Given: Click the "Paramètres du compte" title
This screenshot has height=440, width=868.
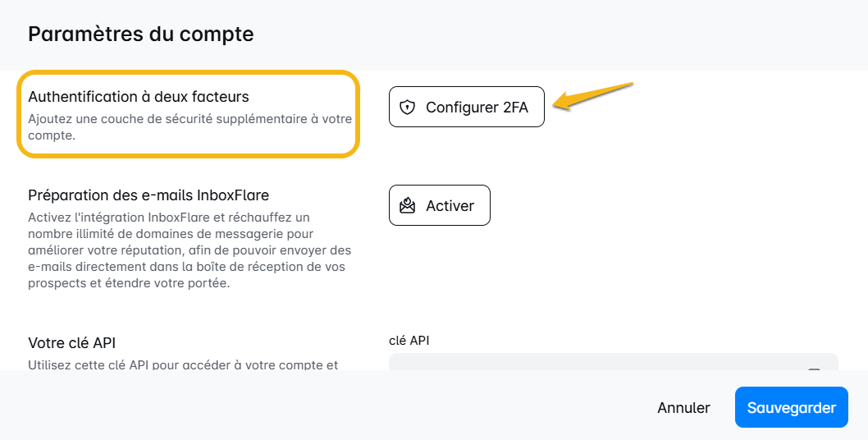Looking at the screenshot, I should tap(140, 34).
